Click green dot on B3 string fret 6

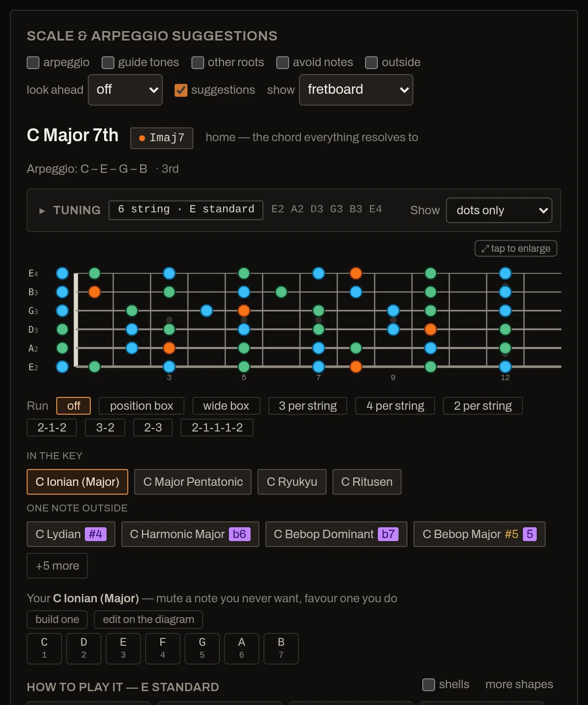(x=281, y=292)
